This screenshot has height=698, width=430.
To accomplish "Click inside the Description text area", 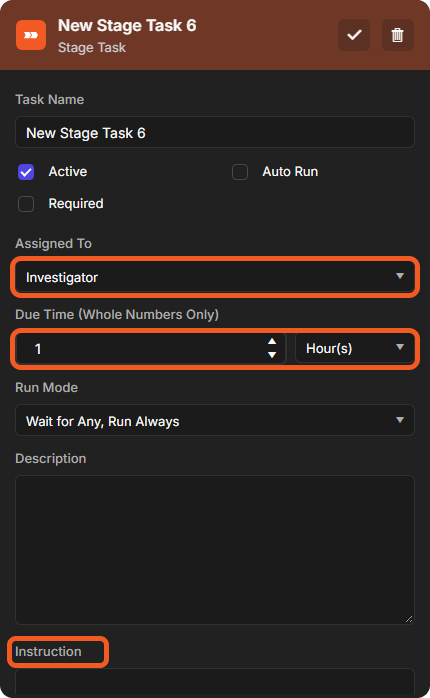I will (215, 550).
